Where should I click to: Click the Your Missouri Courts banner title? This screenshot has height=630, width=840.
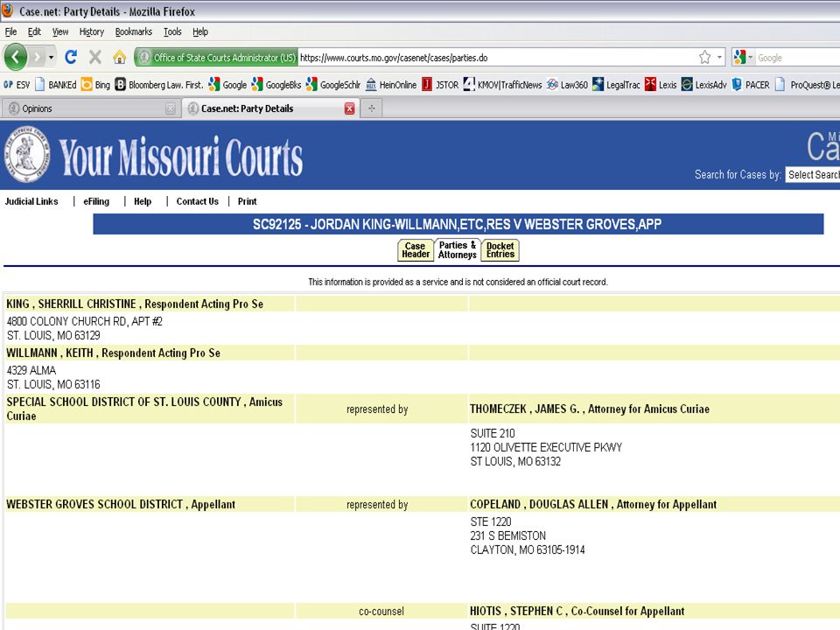click(181, 157)
